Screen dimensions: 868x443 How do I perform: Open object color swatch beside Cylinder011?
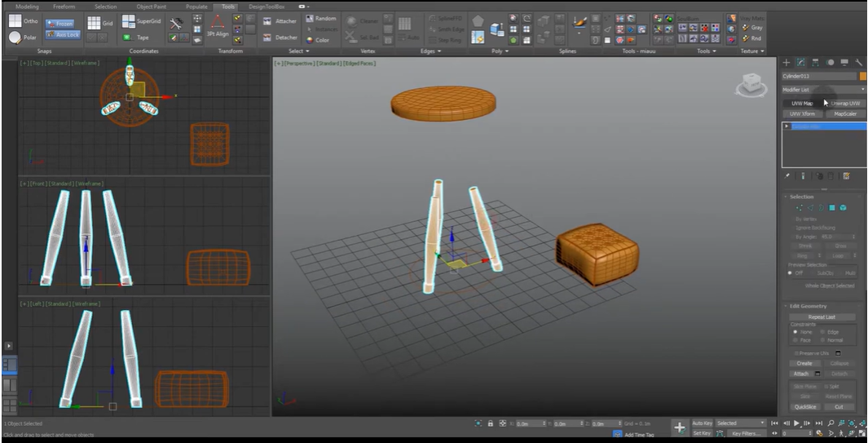coord(863,76)
